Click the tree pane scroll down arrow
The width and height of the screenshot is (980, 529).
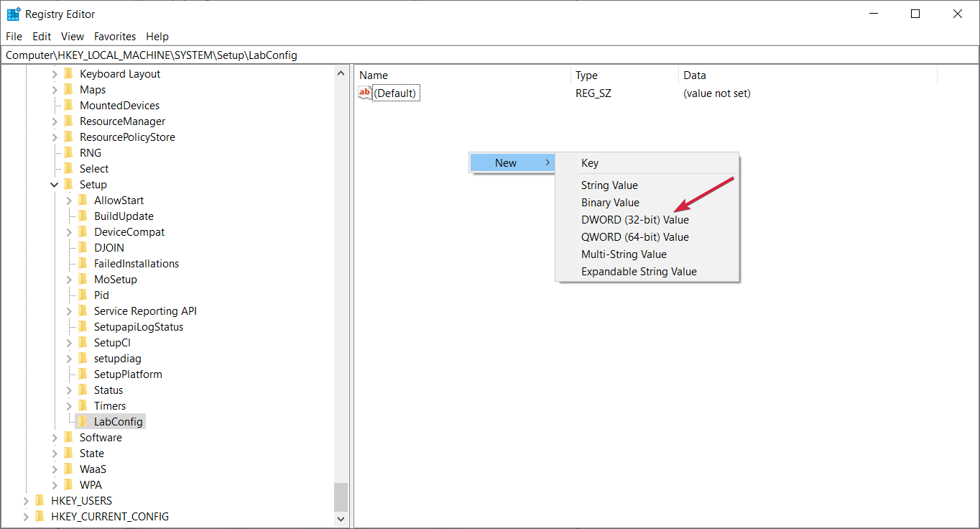[341, 517]
